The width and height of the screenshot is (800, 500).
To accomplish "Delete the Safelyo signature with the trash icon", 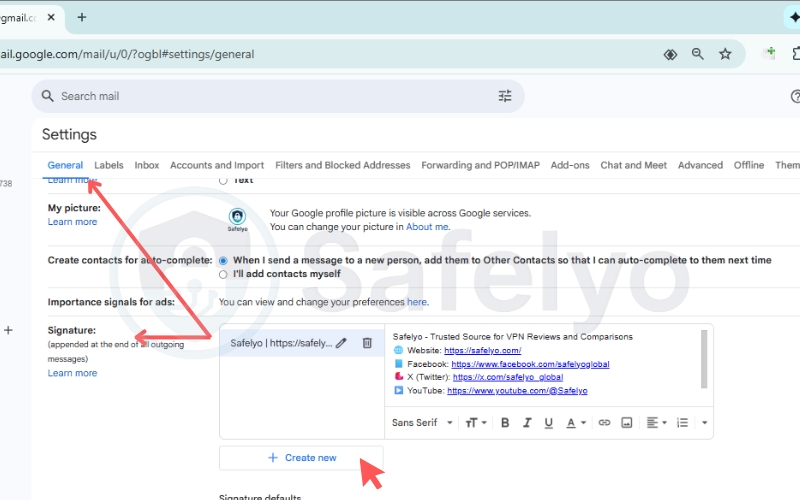I will pyautogui.click(x=367, y=343).
